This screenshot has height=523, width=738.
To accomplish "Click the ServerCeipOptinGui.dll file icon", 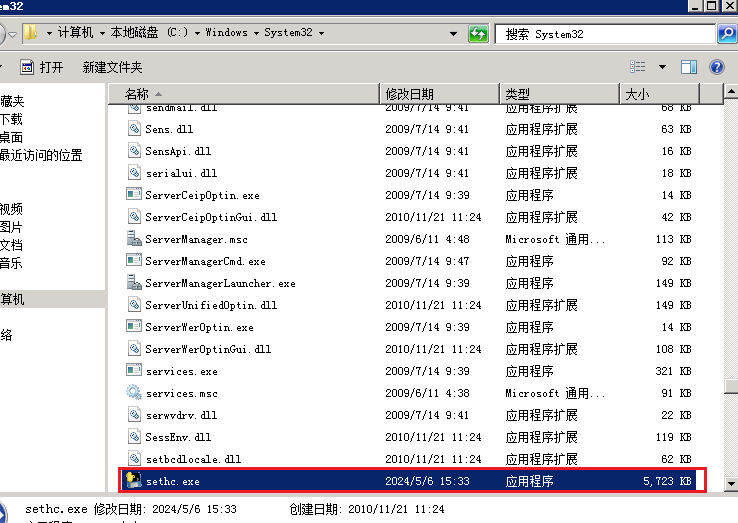I will coord(134,217).
